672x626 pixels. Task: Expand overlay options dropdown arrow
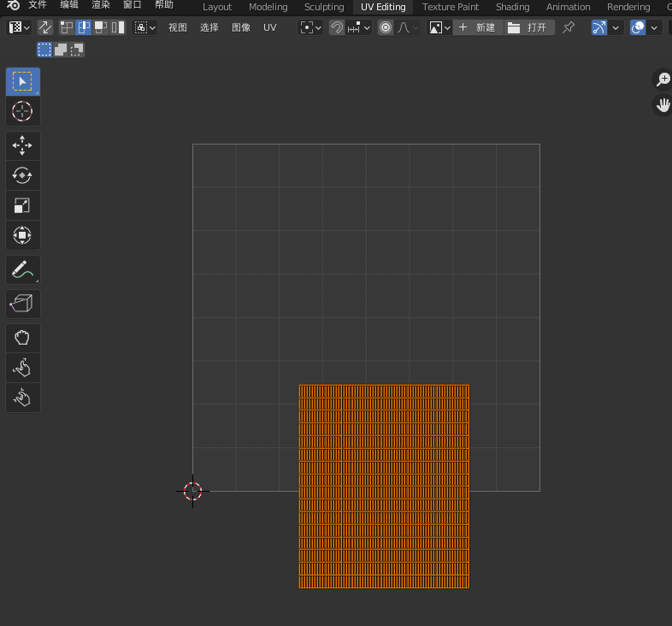[x=654, y=28]
